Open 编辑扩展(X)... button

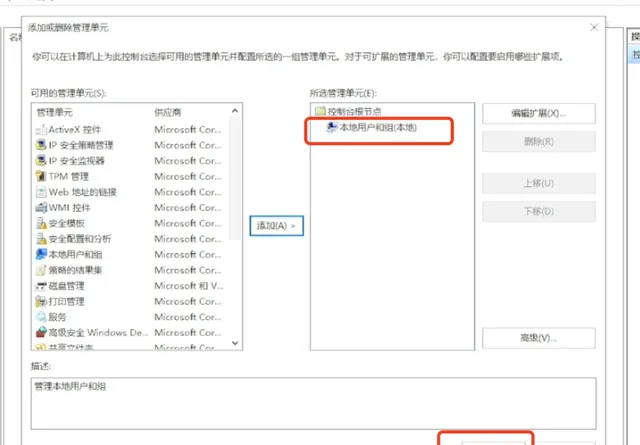pyautogui.click(x=539, y=113)
